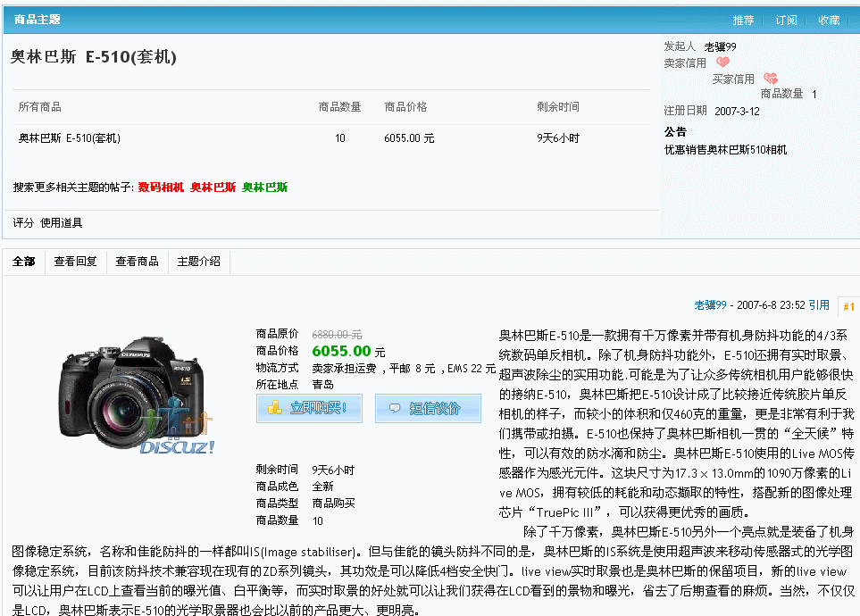
Task: Click the main title 奥林巴斯 E-510(套机)
Action: [x=93, y=56]
